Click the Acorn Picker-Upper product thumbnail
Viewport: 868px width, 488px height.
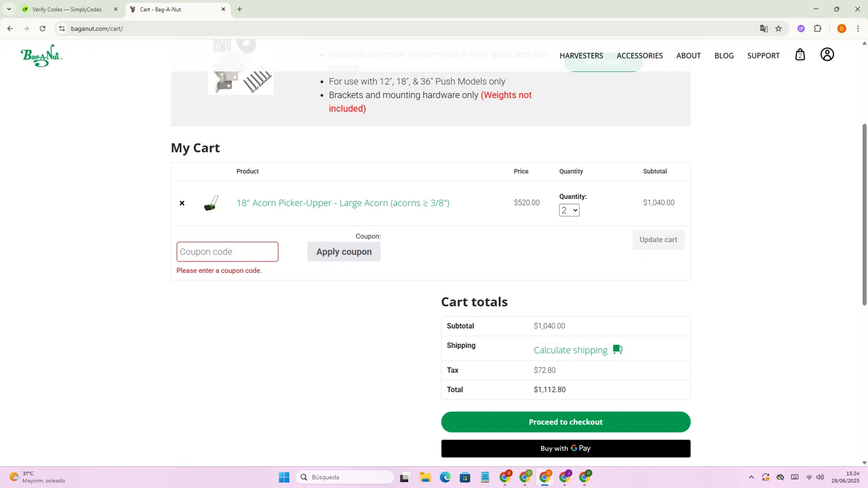(x=211, y=203)
